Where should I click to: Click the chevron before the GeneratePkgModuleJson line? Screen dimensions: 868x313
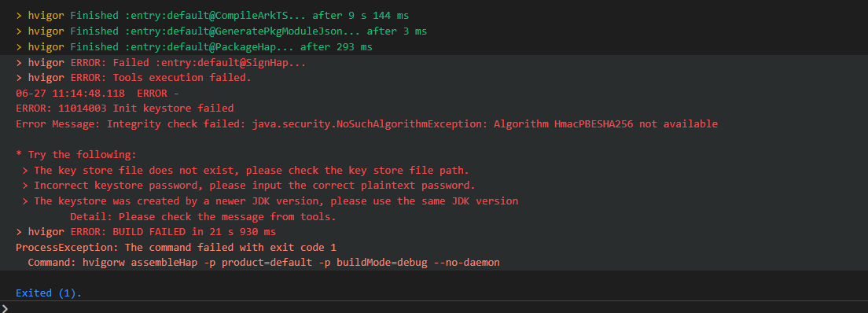[x=19, y=31]
